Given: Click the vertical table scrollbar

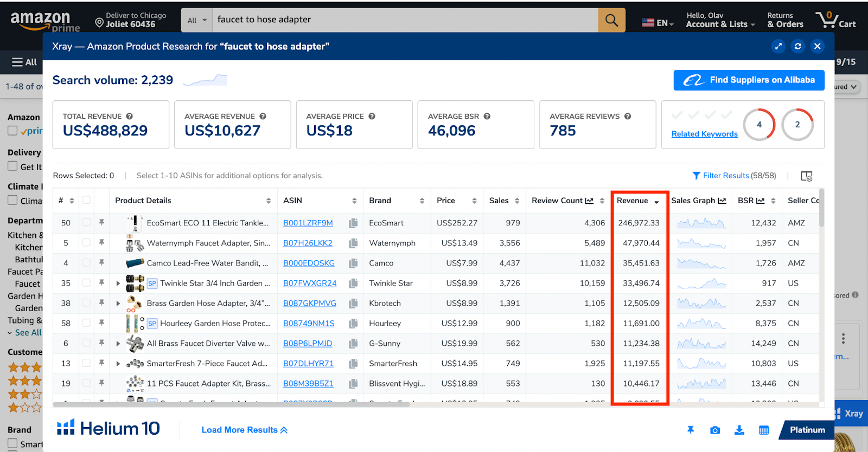Looking at the screenshot, I should coord(822,208).
